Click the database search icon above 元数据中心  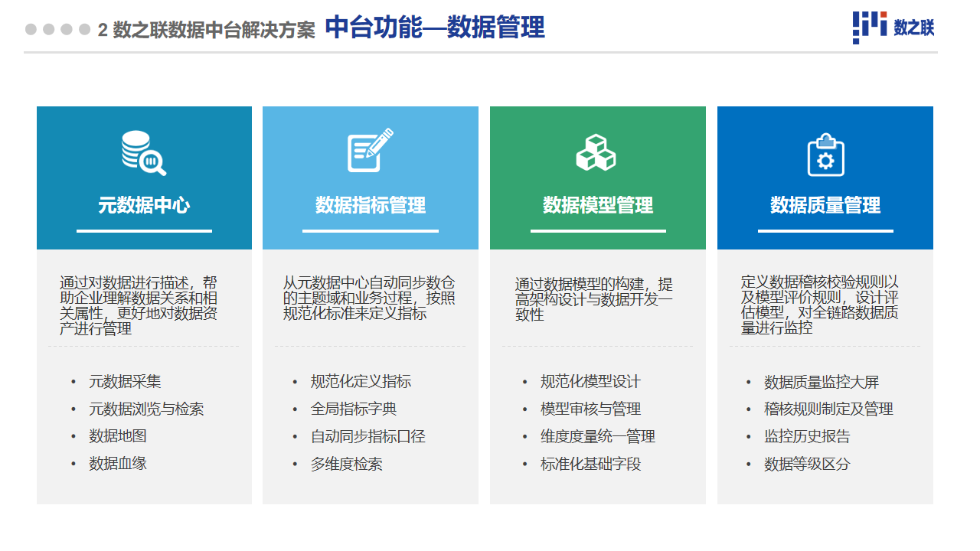pyautogui.click(x=144, y=153)
